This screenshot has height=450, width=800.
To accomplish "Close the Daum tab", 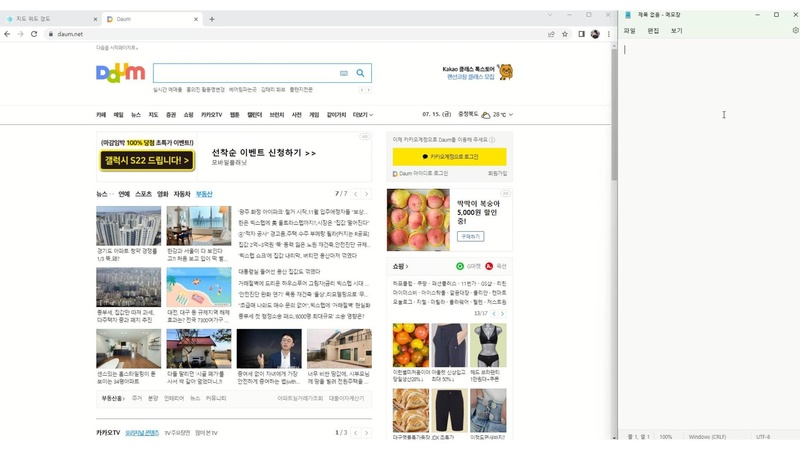I will (196, 19).
